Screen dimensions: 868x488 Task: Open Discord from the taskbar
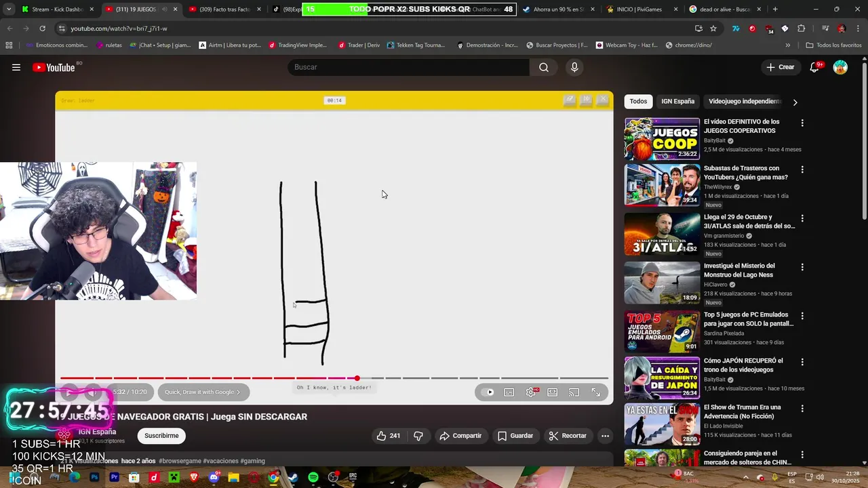[x=214, y=478]
